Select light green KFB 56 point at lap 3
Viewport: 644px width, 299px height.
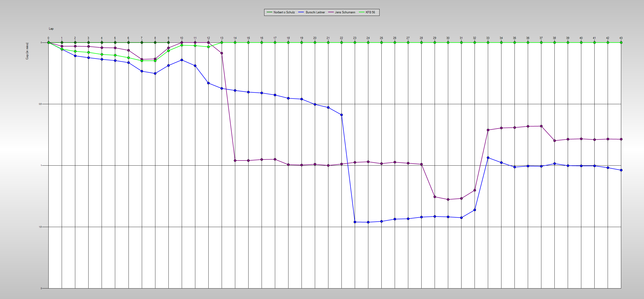point(89,52)
